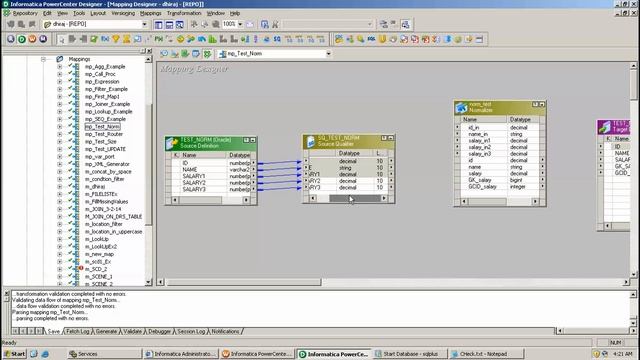Viewport: 640px width, 360px height.
Task: Click GCID_salary port in Normalizer
Action: pyautogui.click(x=482, y=187)
